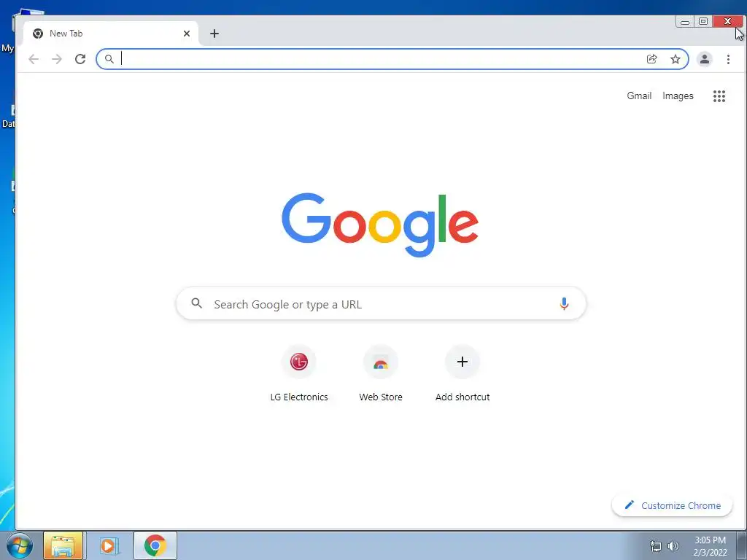Open Chrome's three-dot menu
The height and width of the screenshot is (560, 747).
tap(728, 59)
